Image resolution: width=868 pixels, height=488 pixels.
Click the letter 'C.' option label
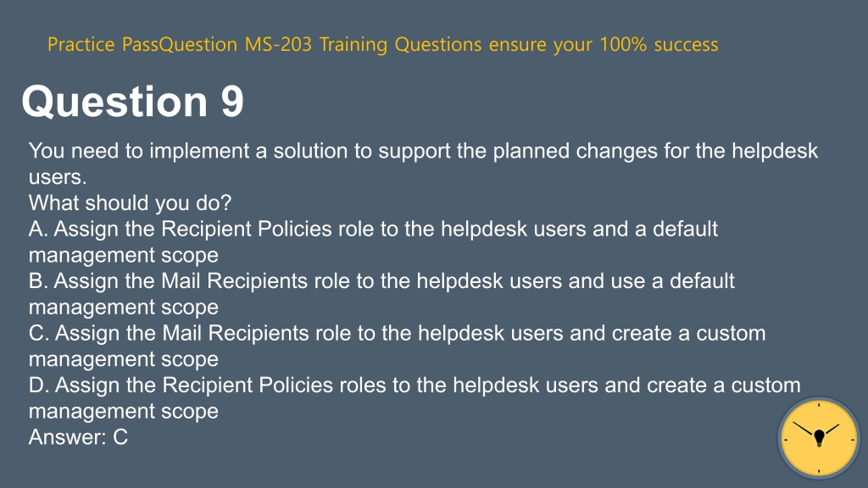pos(39,333)
